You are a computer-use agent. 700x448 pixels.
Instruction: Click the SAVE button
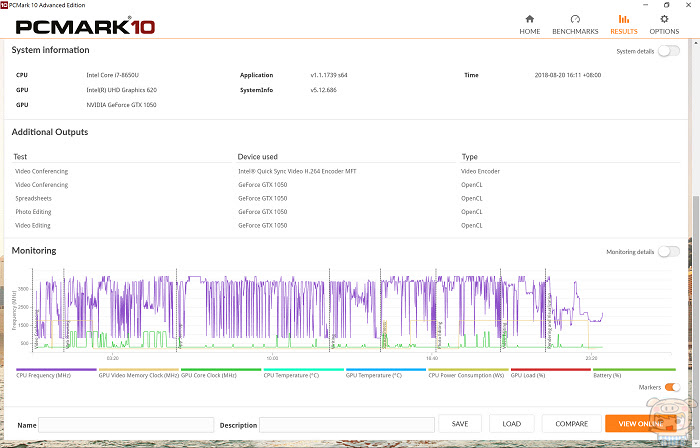pyautogui.click(x=460, y=423)
